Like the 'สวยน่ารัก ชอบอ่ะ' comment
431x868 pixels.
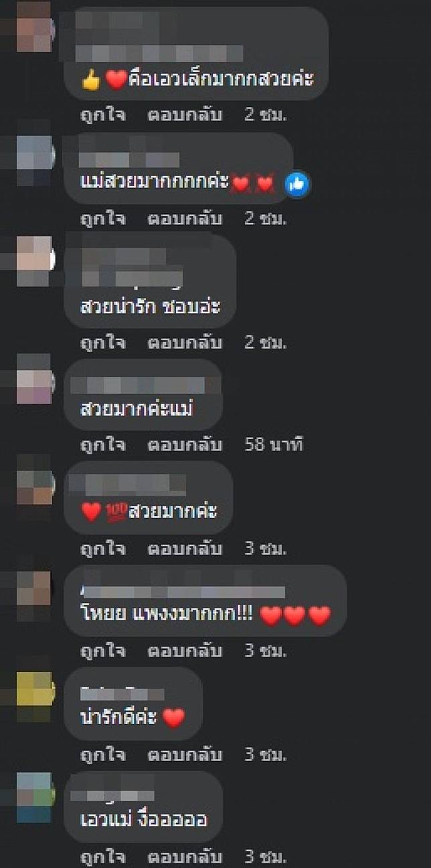click(x=102, y=343)
